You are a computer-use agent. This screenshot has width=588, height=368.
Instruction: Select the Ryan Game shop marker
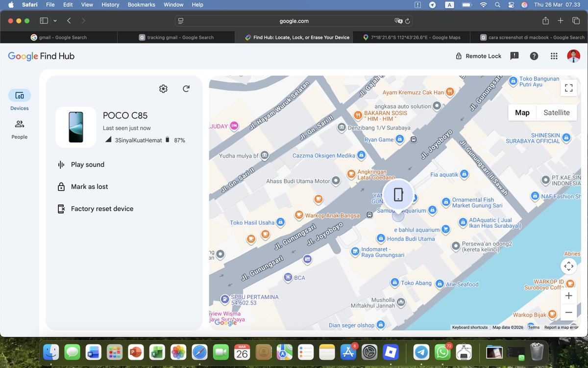[400, 139]
